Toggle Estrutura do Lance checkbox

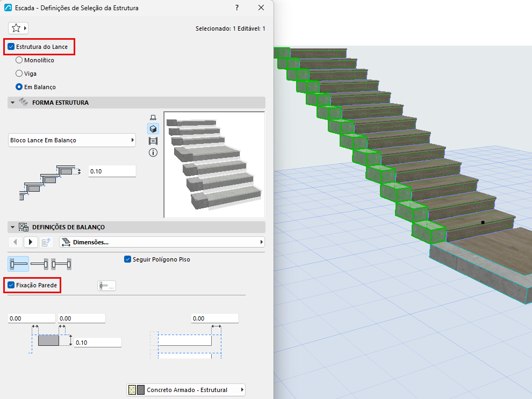[11, 46]
